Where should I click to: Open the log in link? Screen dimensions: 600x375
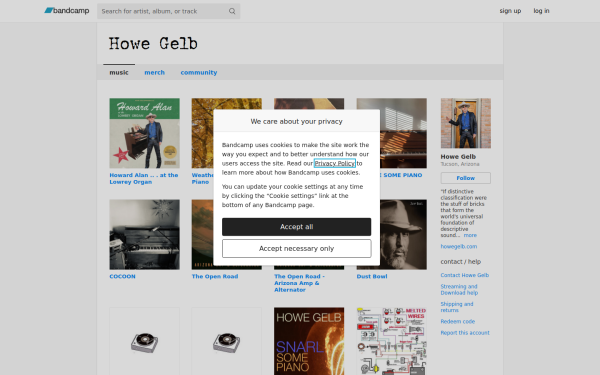click(541, 11)
